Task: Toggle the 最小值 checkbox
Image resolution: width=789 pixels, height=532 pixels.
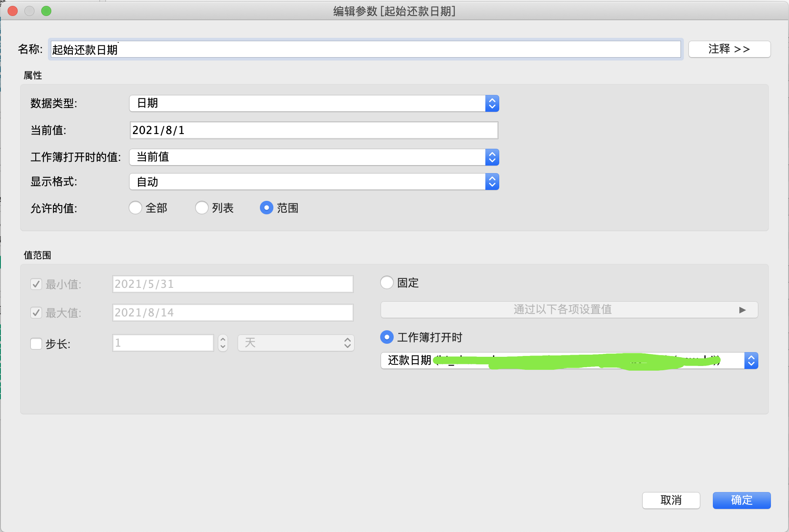Action: tap(36, 284)
